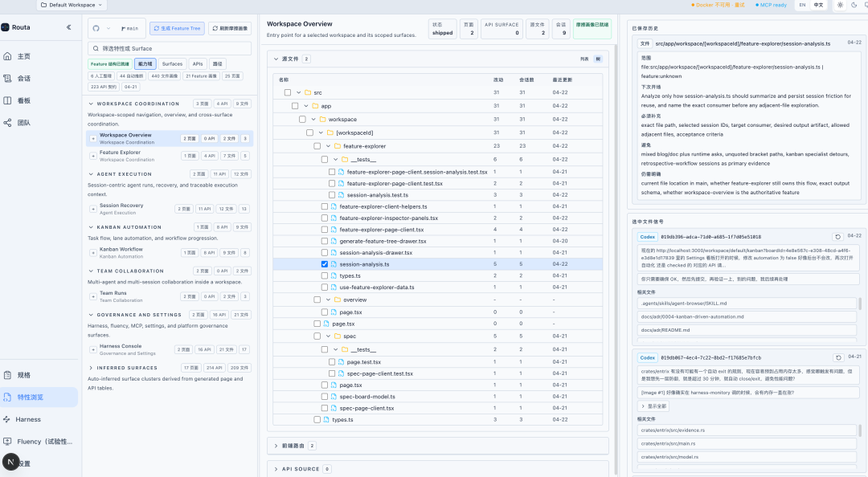The image size is (868, 477).
Task: Check the types.ts checkbox under feature-explorer
Action: point(325,275)
